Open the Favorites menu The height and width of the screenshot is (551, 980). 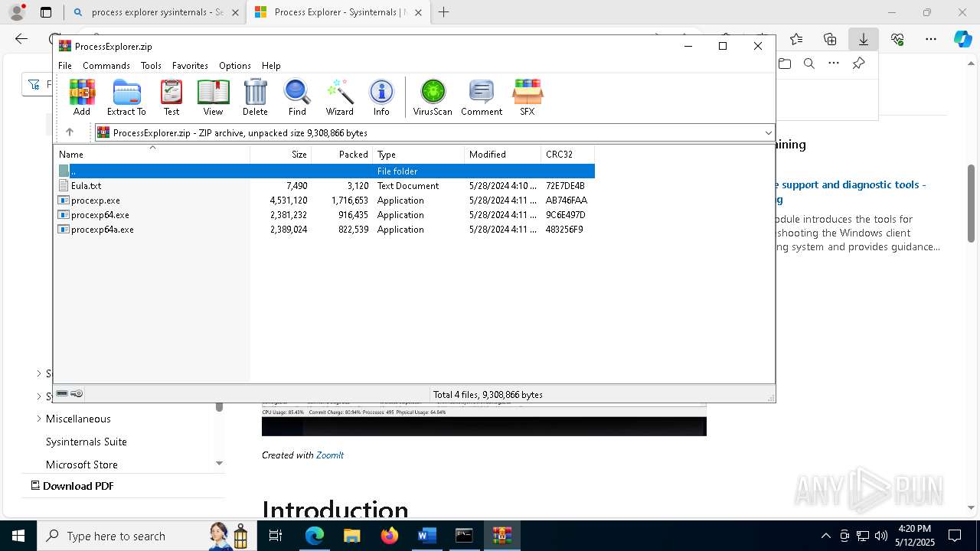click(x=190, y=66)
